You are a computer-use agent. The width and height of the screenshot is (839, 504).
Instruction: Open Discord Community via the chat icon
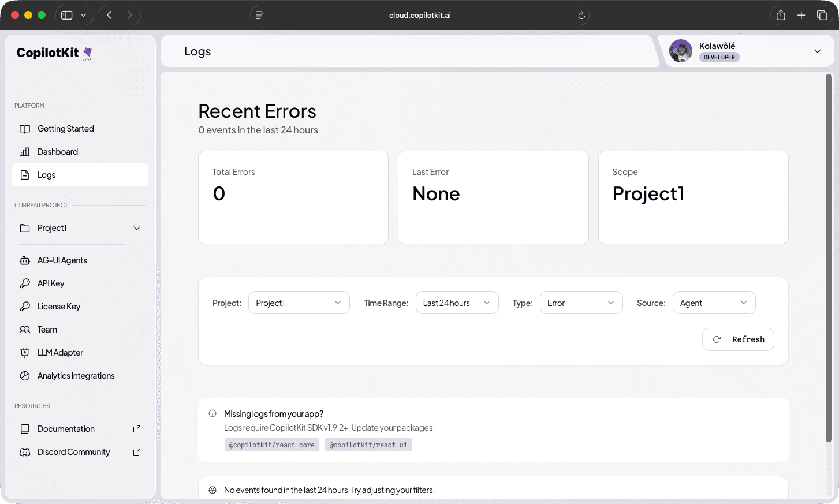point(25,451)
